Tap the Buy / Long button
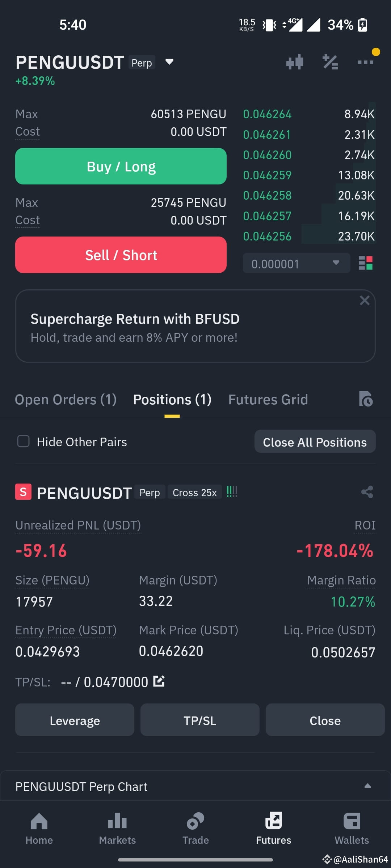 tap(121, 166)
